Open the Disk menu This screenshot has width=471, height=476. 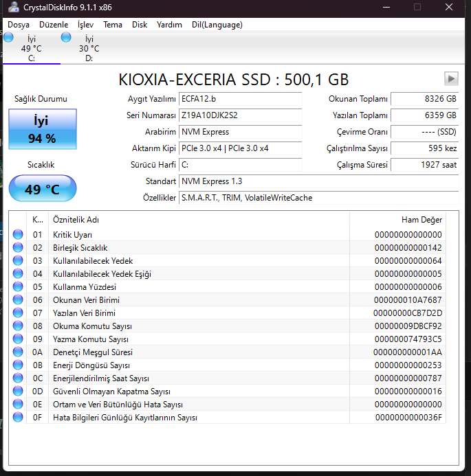pyautogui.click(x=140, y=25)
